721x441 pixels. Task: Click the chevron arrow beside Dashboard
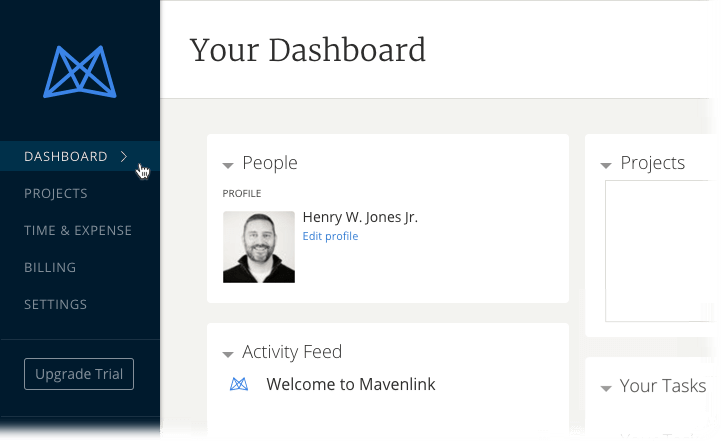(123, 156)
